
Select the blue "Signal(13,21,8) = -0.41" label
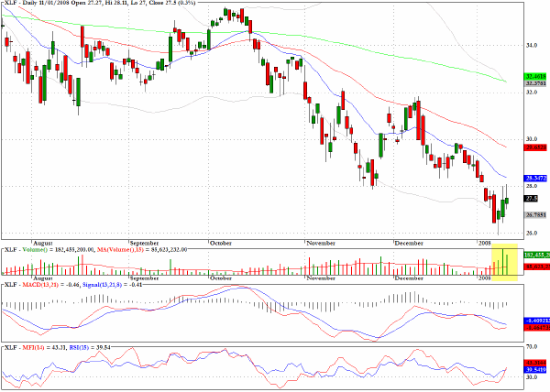click(112, 285)
